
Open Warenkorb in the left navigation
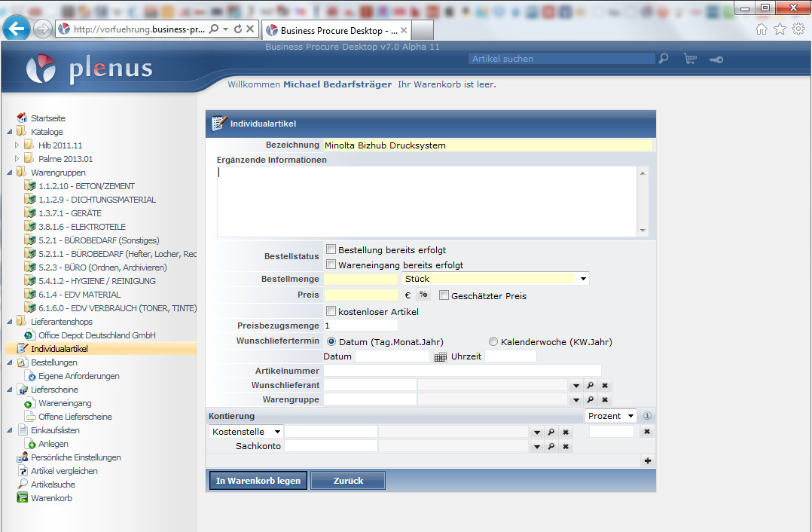(51, 498)
